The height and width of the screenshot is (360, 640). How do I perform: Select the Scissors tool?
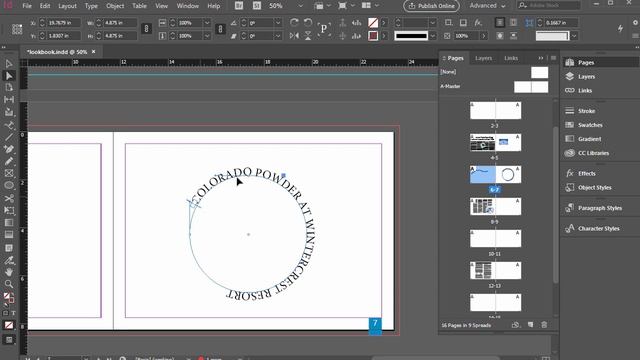point(9,198)
